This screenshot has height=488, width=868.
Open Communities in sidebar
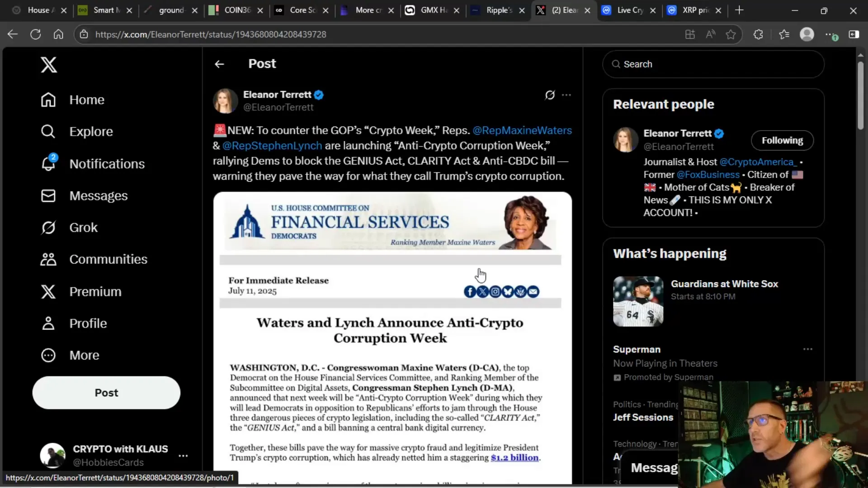point(94,259)
